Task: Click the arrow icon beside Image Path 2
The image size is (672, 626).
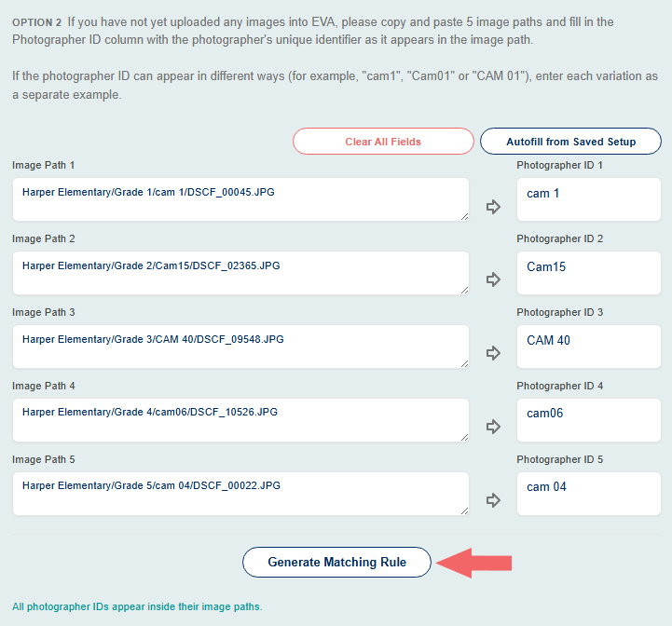Action: coord(493,279)
